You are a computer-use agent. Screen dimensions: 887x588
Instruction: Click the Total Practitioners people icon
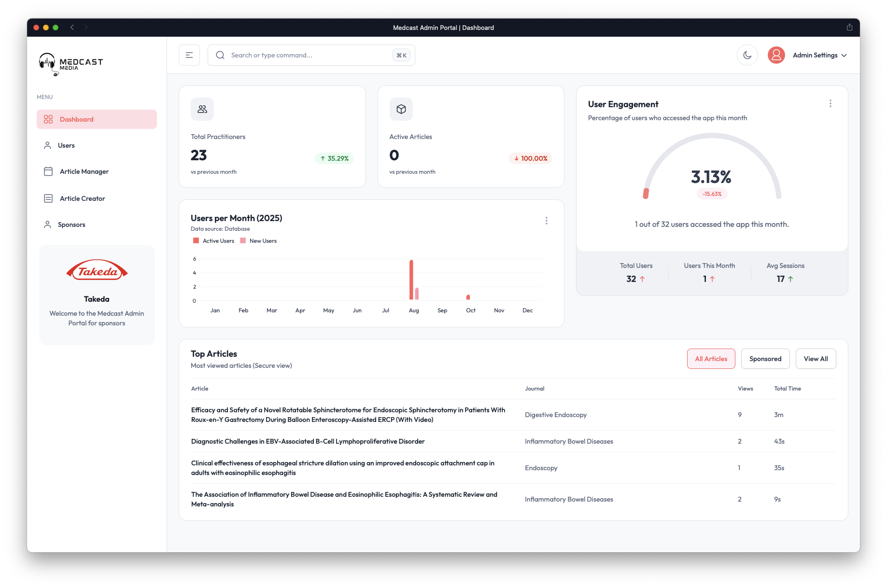pos(202,109)
